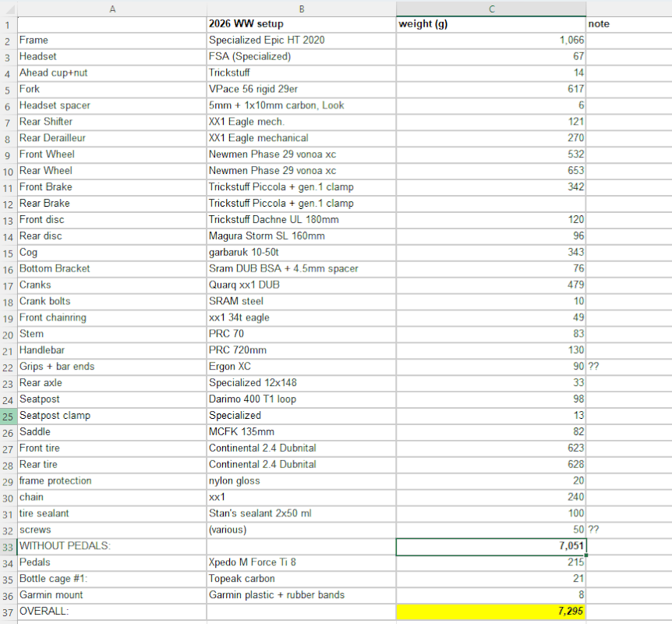This screenshot has width=672, height=624.
Task: Click the 'weight (g)' header cell
Action: [491, 24]
